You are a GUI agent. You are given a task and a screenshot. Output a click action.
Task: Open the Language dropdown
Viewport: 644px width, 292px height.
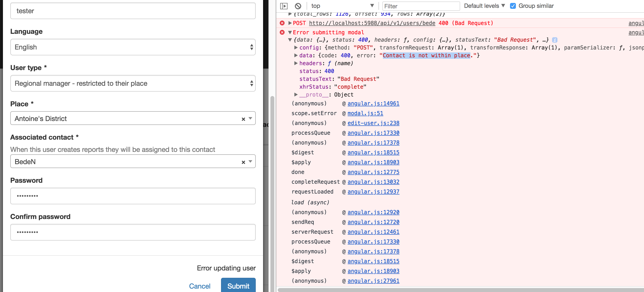[133, 47]
